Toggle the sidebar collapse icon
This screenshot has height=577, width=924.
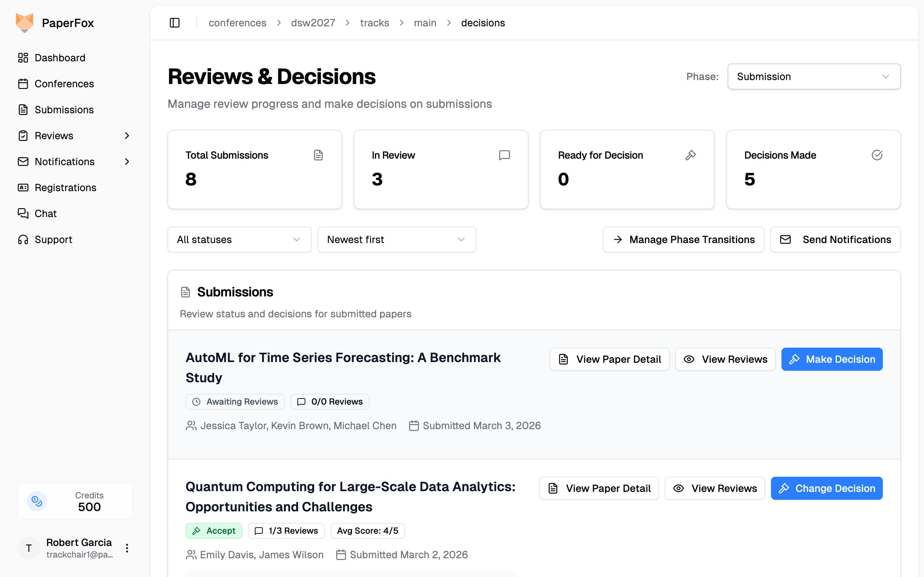pos(174,23)
